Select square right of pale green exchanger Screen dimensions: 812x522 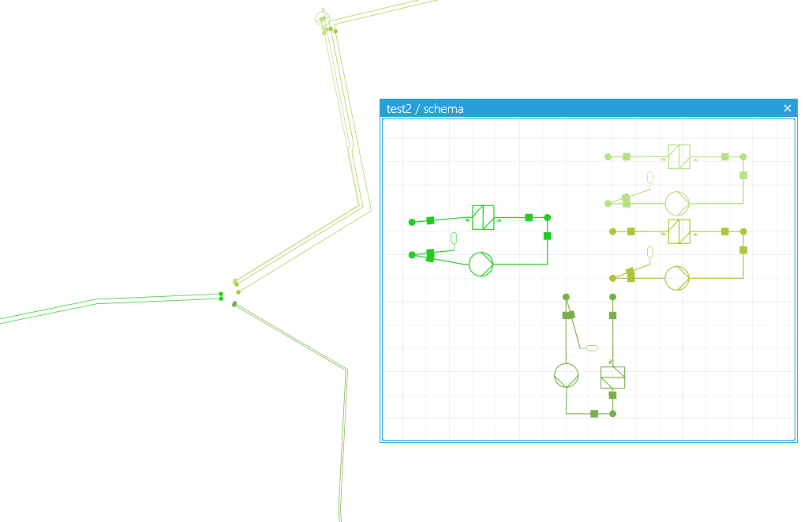click(725, 156)
